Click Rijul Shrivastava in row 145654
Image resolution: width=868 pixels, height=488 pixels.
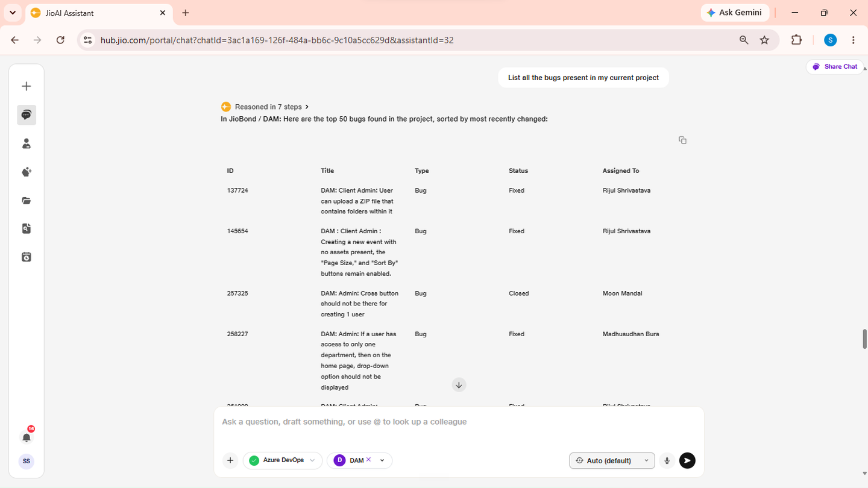(627, 231)
